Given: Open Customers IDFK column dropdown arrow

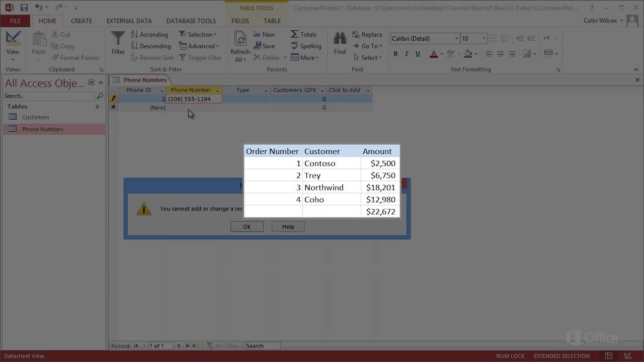Looking at the screenshot, I should (322, 90).
